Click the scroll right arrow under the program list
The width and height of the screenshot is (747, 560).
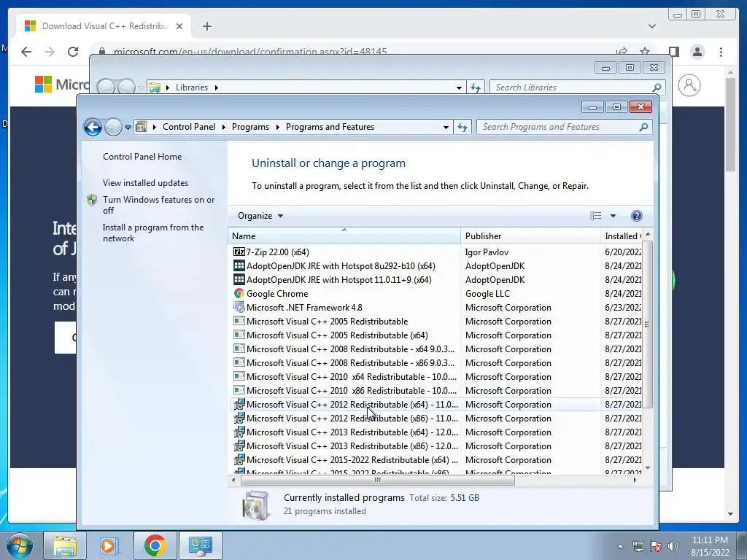pyautogui.click(x=635, y=480)
